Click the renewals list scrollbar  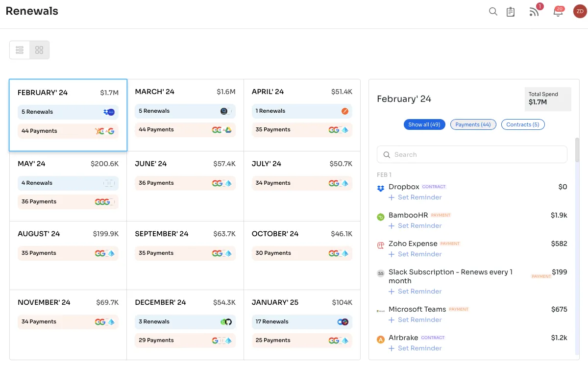tap(577, 150)
